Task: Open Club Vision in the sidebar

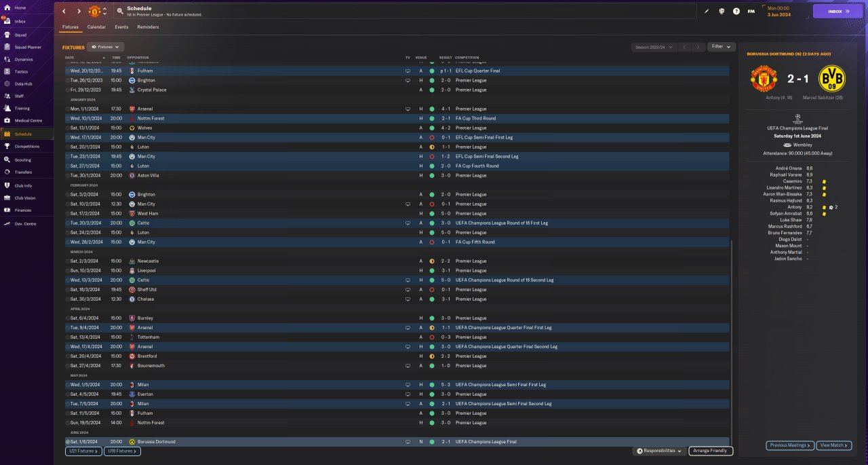Action: point(25,198)
